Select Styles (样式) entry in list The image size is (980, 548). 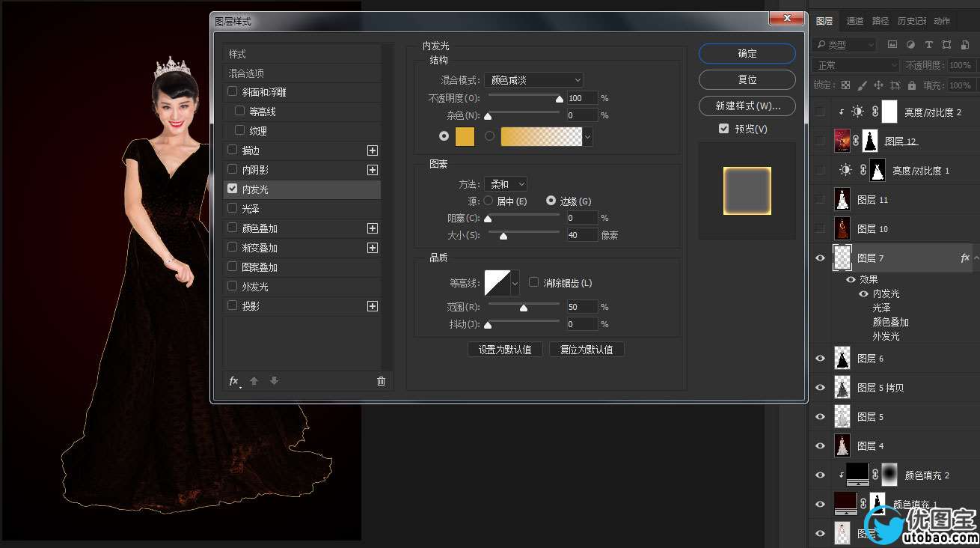point(302,54)
